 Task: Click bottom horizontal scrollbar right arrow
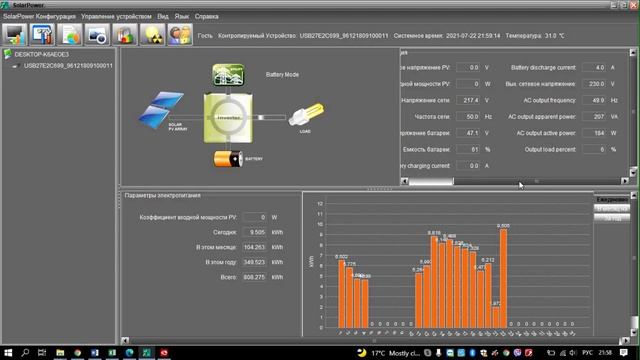coord(625,340)
